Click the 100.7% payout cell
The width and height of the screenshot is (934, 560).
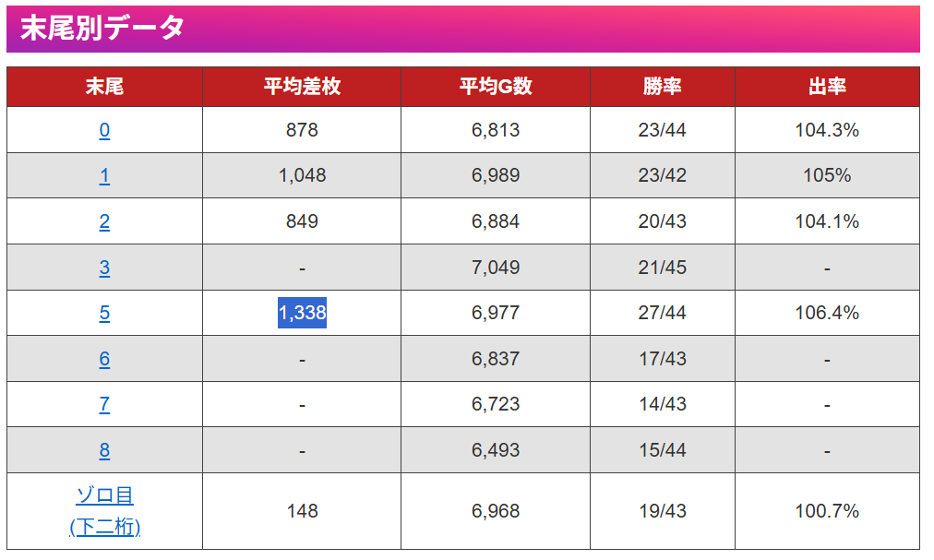827,510
